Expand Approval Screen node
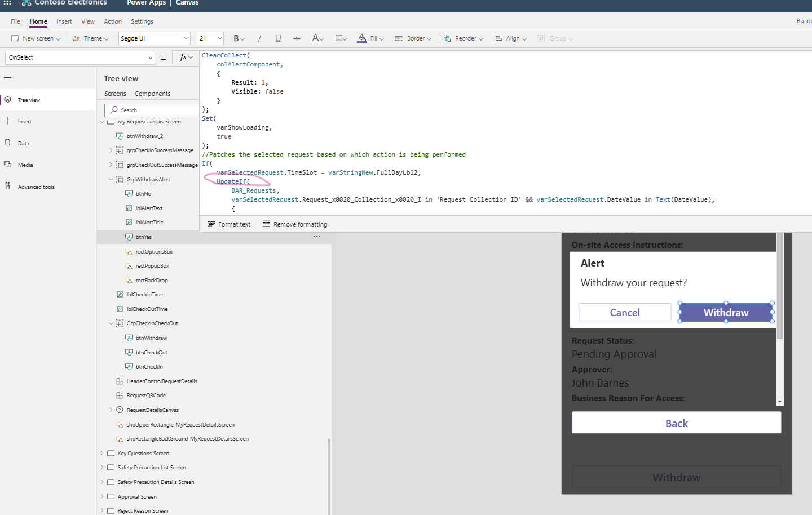The height and width of the screenshot is (515, 812). [x=102, y=496]
